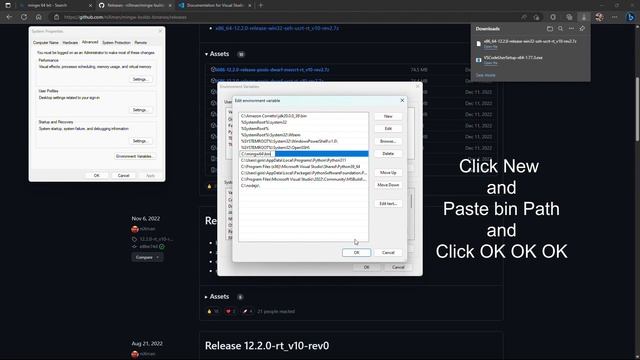The width and height of the screenshot is (640, 360).
Task: Open the Bing sidebar icon
Action: coord(631,17)
